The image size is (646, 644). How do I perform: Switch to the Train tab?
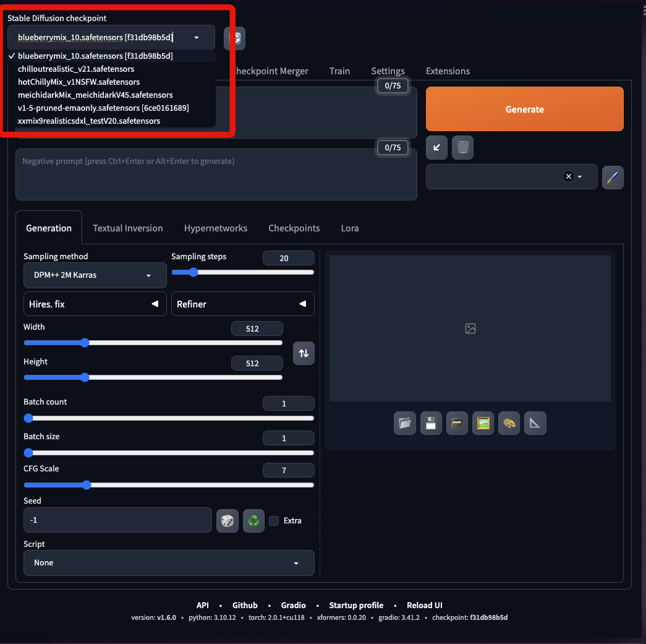tap(339, 71)
